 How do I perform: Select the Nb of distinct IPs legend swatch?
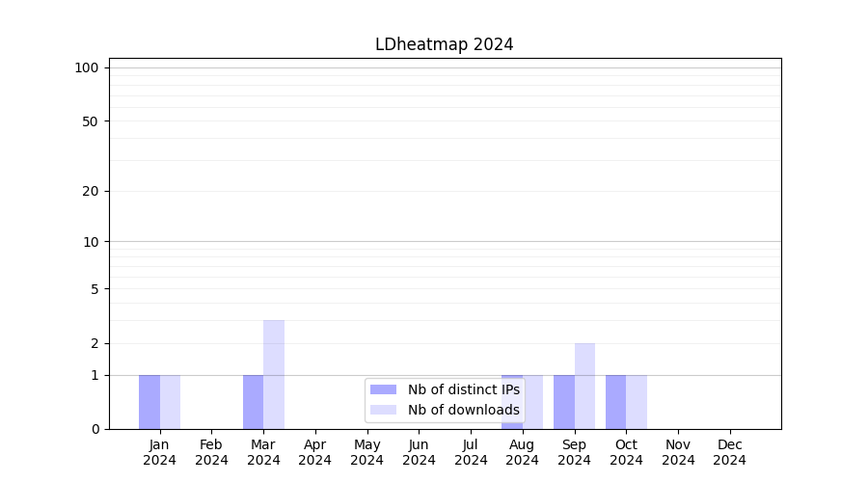point(383,389)
